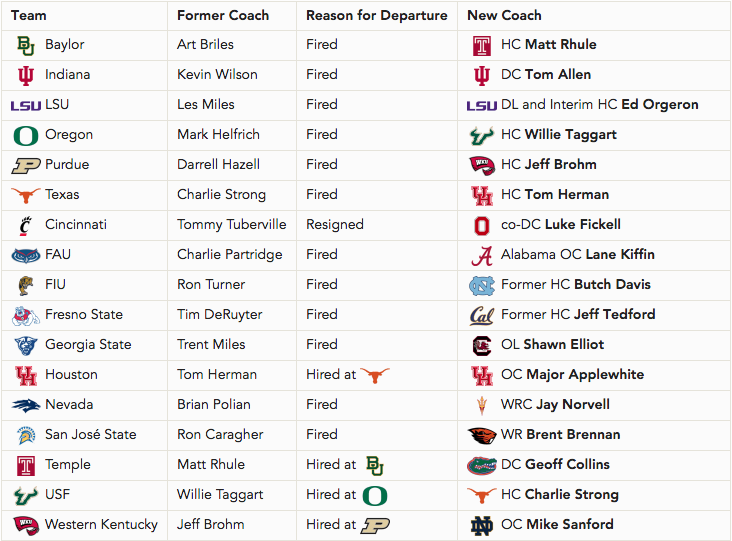Click the Texas longhorn logo in Houston's departure cell
The height and width of the screenshot is (541, 732).
[375, 375]
